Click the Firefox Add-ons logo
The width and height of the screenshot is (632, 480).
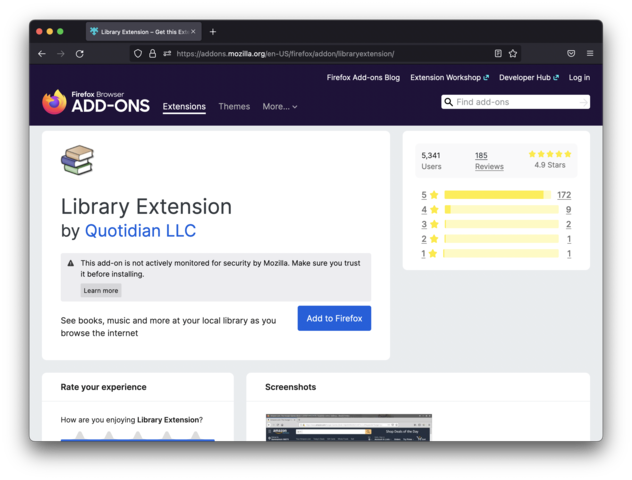click(96, 102)
